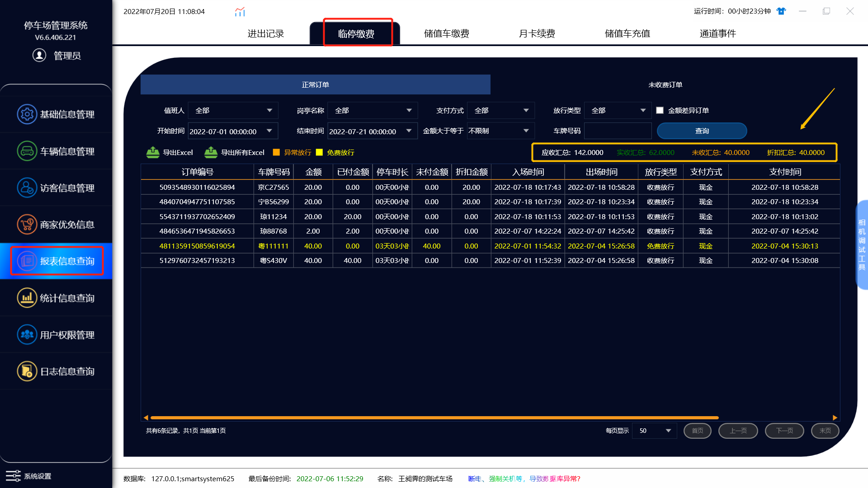
Task: Expand the 放行类型 dropdown
Action: pos(618,110)
